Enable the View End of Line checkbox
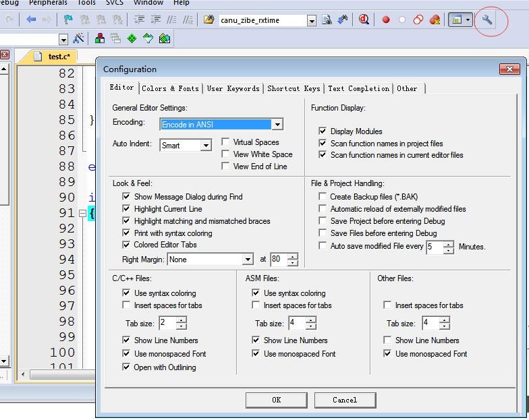The image size is (529, 420). pos(225,166)
